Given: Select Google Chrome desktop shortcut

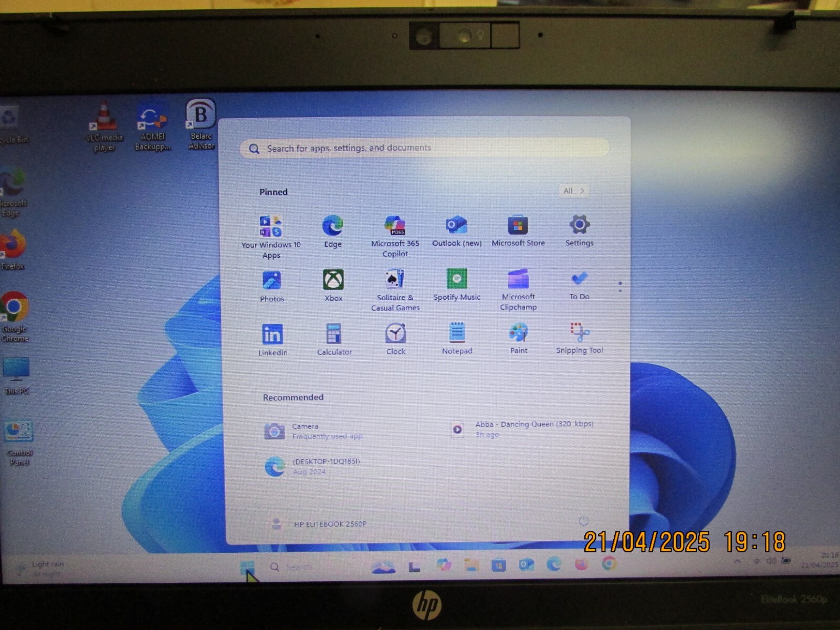Looking at the screenshot, I should coord(14,317).
